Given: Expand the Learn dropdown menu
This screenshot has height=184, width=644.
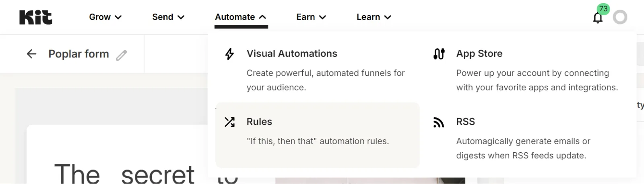Looking at the screenshot, I should tap(374, 17).
